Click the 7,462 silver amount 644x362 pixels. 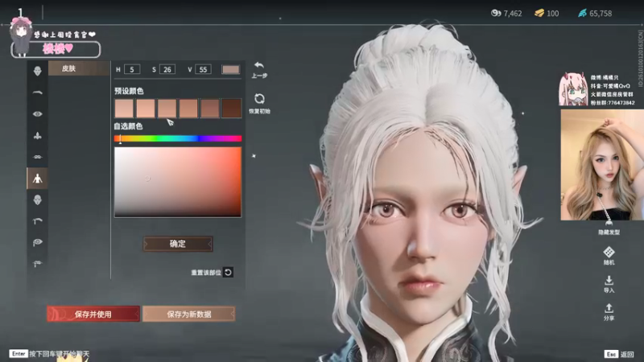(x=513, y=14)
